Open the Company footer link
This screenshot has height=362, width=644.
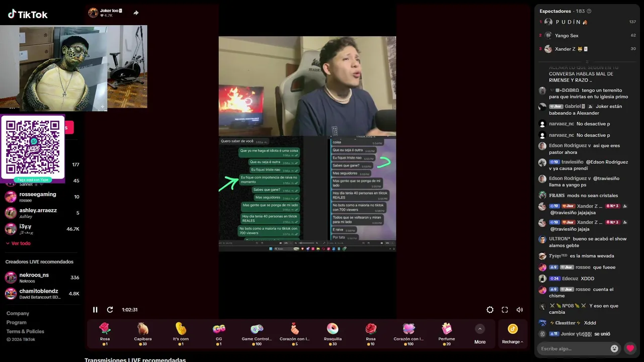tap(18, 313)
